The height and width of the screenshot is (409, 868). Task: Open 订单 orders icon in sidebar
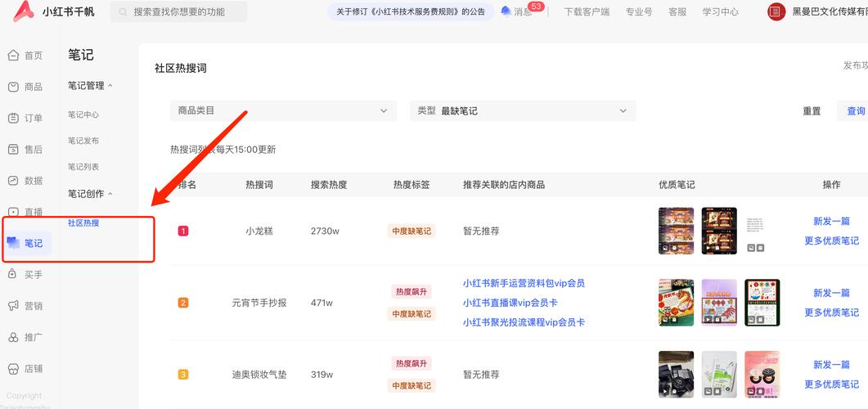click(13, 118)
